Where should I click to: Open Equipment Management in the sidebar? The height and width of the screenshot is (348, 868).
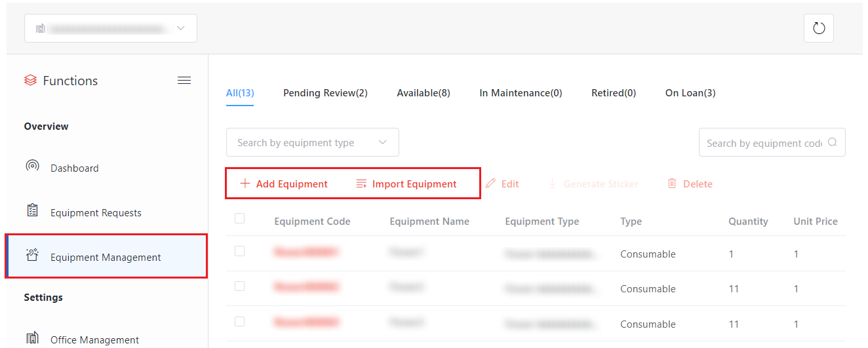(x=106, y=256)
